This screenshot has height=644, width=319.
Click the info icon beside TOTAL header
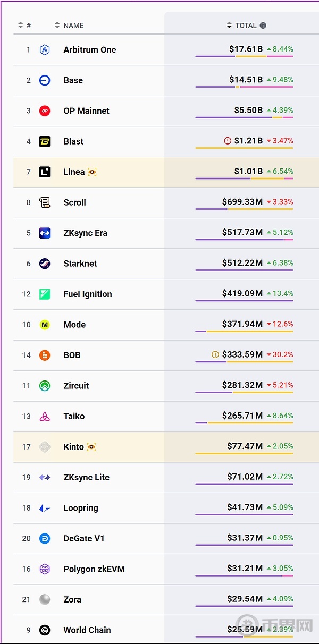[x=263, y=26]
